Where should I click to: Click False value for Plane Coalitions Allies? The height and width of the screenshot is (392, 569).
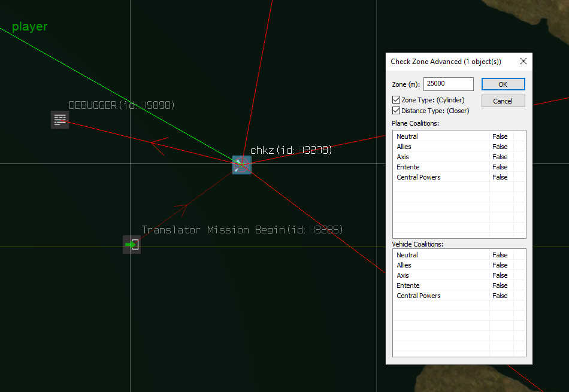click(x=500, y=147)
